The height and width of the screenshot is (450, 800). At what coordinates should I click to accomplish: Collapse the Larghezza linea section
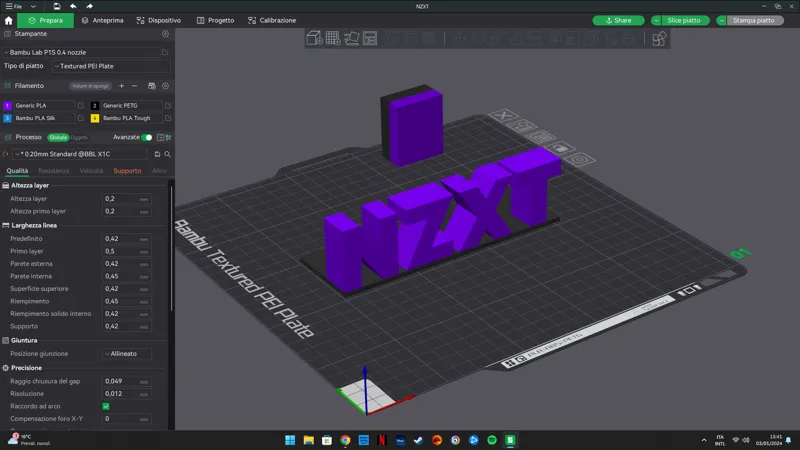tap(34, 225)
